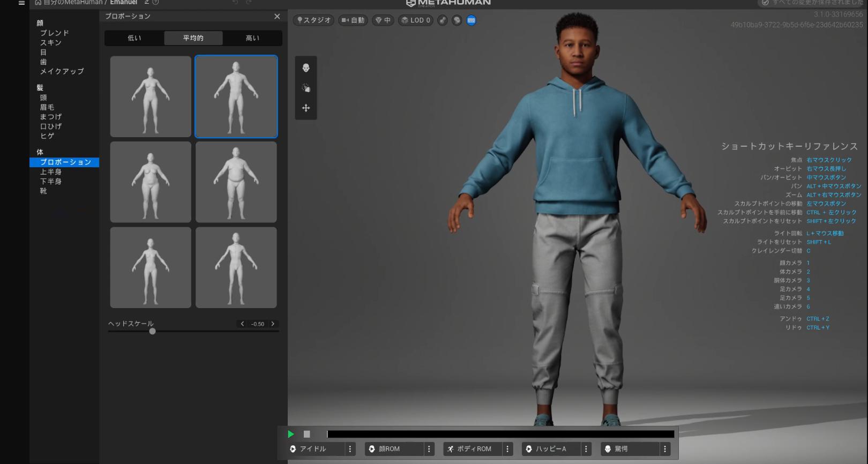Viewport: 868px width, 464px height.
Task: Switch to the 低い height tab
Action: (134, 38)
